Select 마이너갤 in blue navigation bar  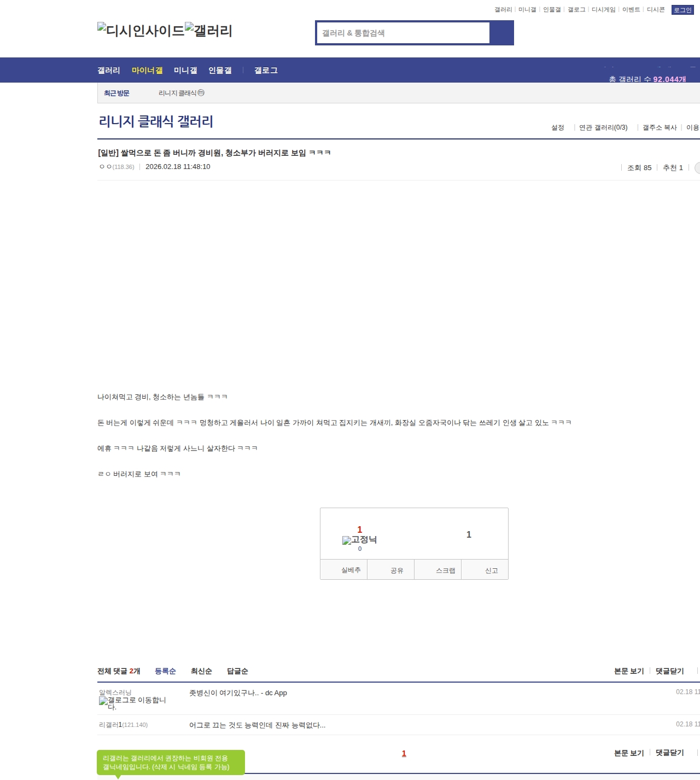147,71
